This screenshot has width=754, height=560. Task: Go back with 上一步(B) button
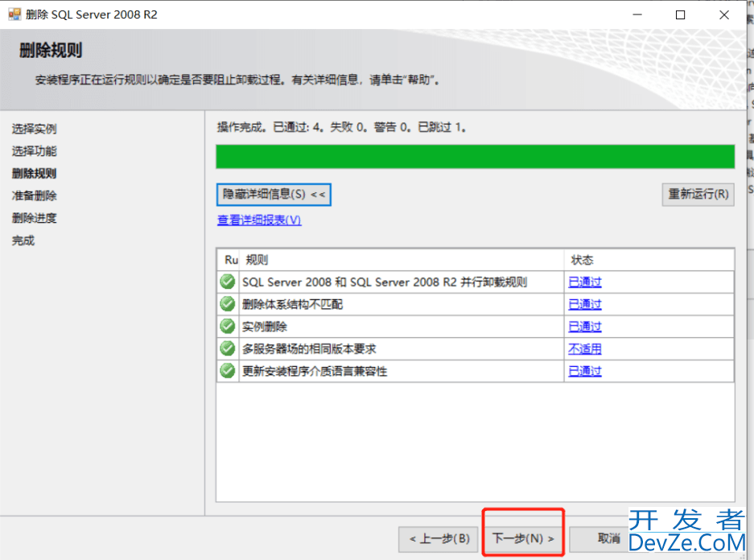coord(439,539)
